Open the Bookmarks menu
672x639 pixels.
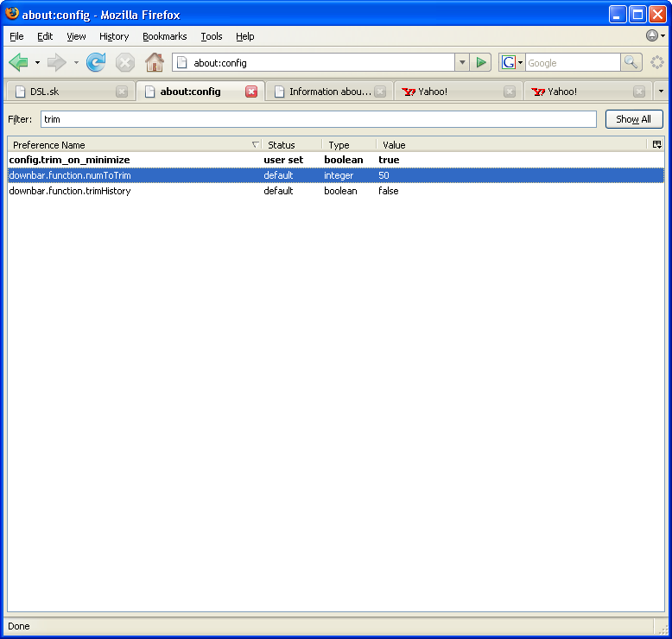point(165,36)
